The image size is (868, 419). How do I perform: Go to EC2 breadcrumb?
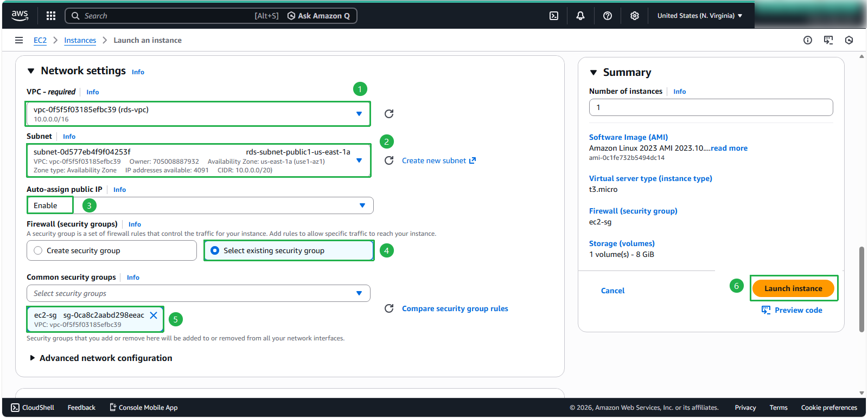point(40,40)
